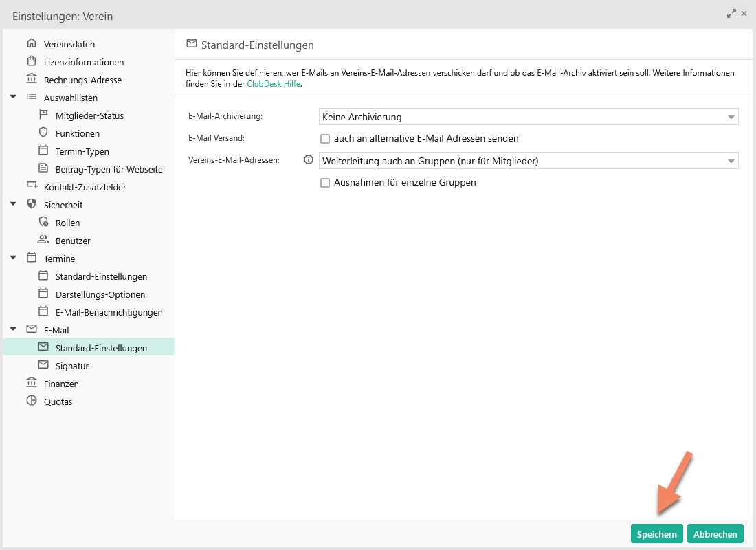The image size is (756, 550).
Task: Open Rollen under Sicherheit
Action: point(67,223)
